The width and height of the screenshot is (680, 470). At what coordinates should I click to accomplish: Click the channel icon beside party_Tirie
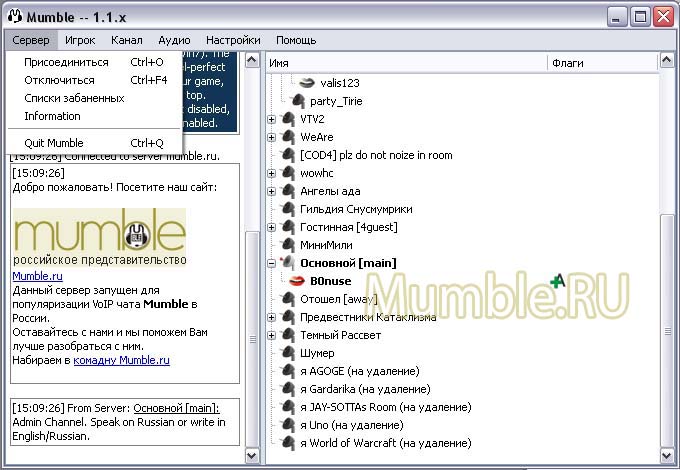point(298,101)
